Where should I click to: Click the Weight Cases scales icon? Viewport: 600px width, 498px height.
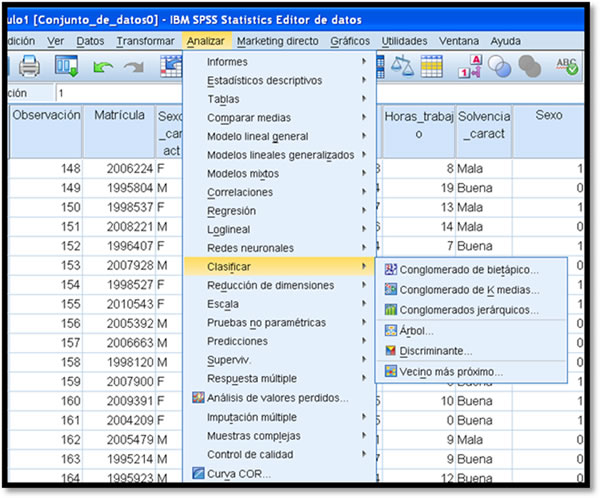[402, 66]
